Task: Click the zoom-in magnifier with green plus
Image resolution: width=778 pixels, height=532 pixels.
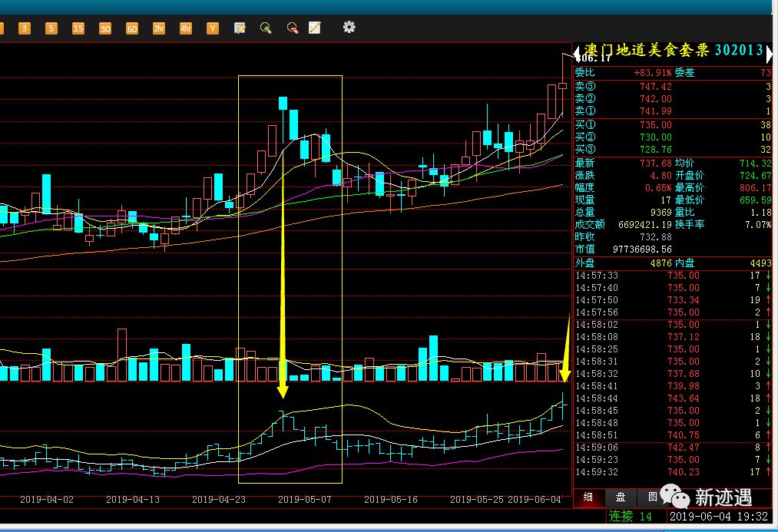Action: [266, 28]
